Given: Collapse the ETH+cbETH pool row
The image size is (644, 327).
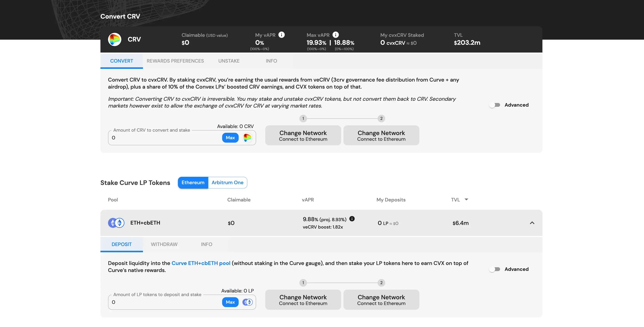Looking at the screenshot, I should click(x=532, y=223).
